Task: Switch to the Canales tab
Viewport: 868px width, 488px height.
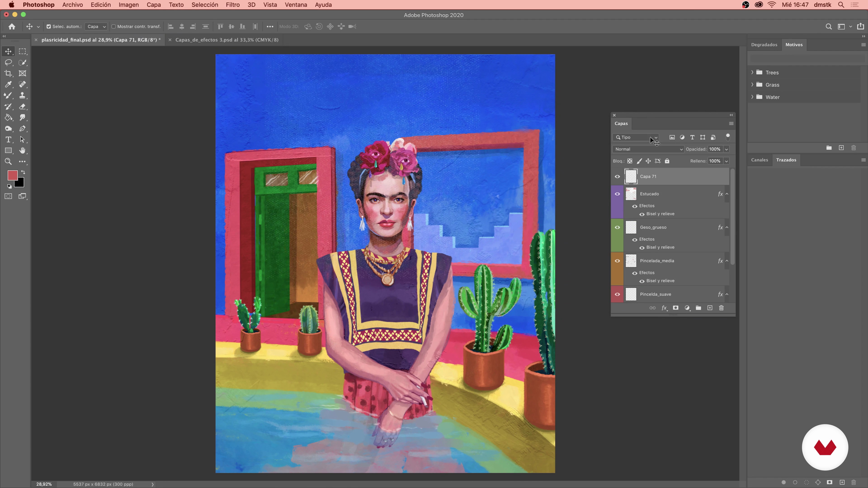Action: (x=759, y=160)
